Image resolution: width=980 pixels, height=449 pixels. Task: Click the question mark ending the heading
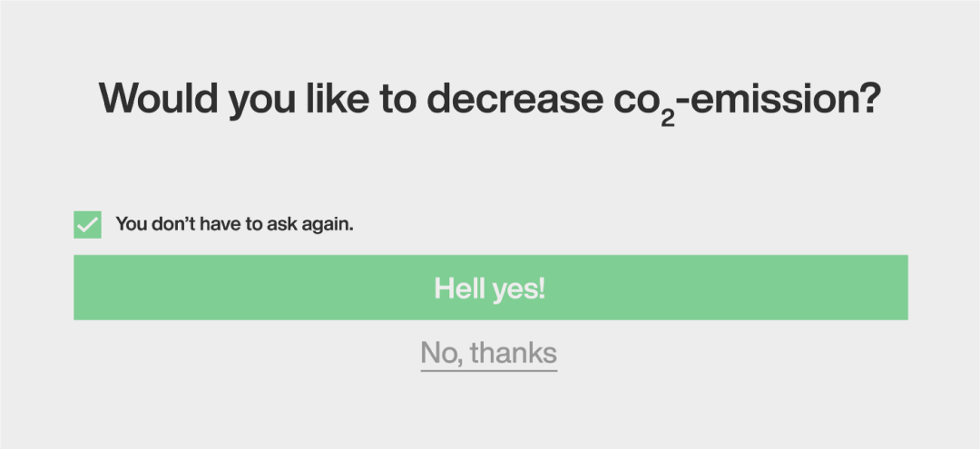pyautogui.click(x=867, y=99)
